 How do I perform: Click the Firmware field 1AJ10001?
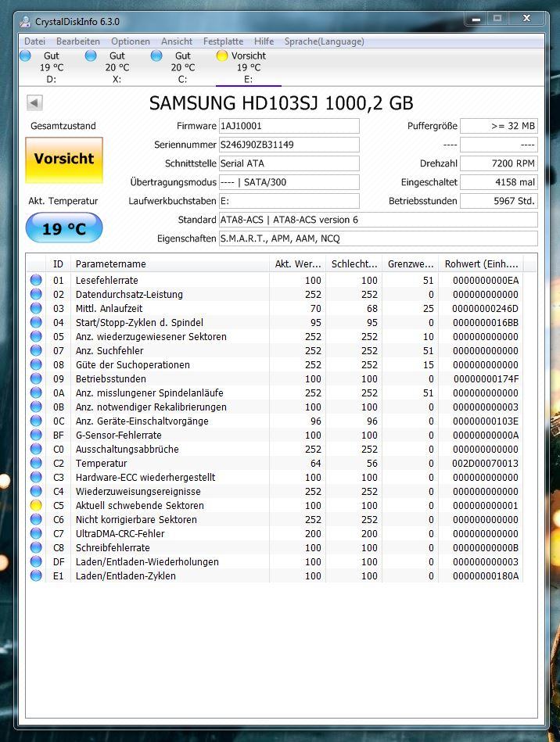pos(289,126)
